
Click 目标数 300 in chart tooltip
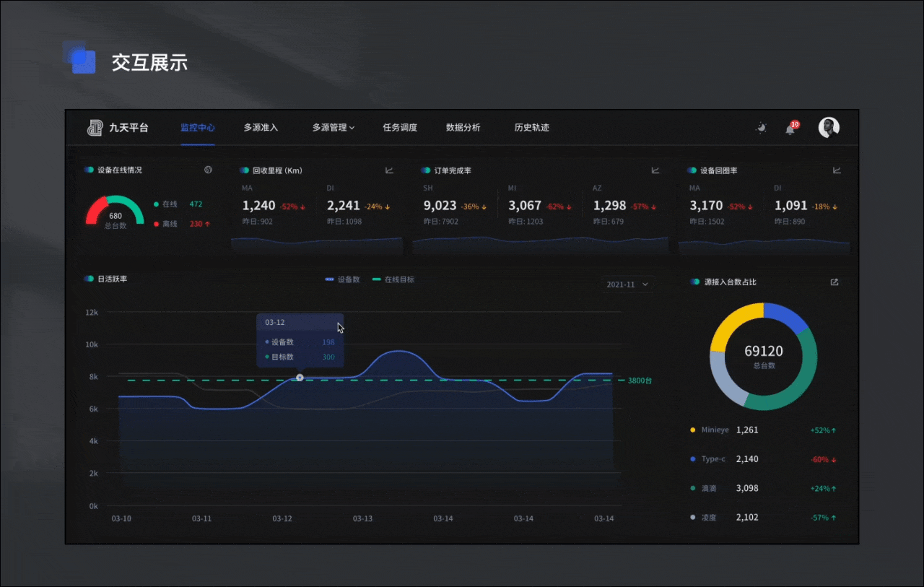(x=300, y=357)
